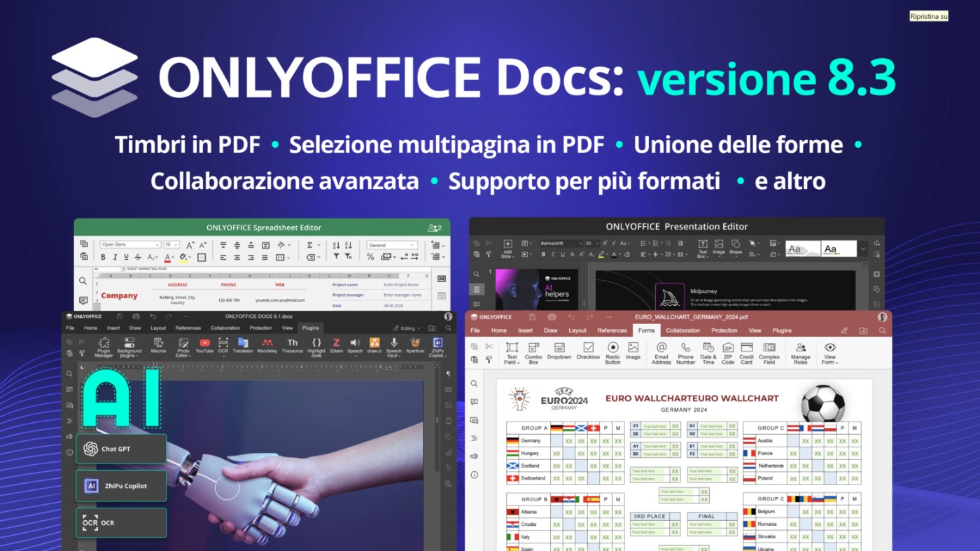
Task: Open the Zotero plugin
Action: (336, 345)
